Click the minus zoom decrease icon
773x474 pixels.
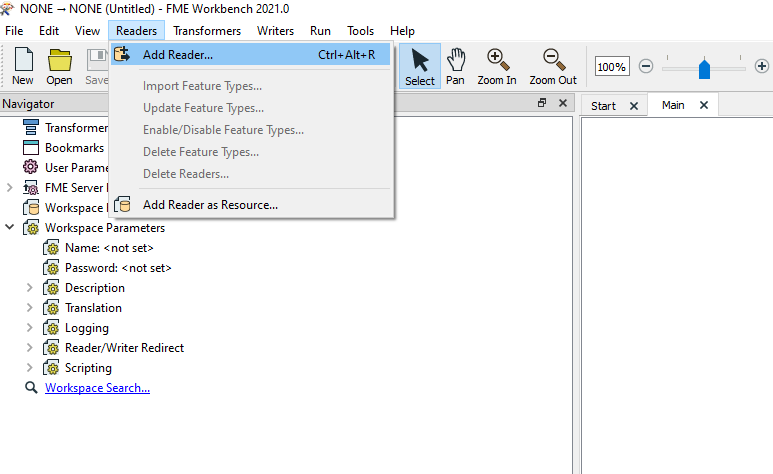pyautogui.click(x=646, y=66)
